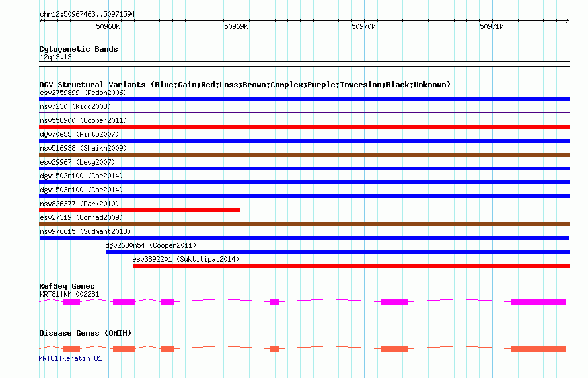Click the blue bar for esv29967
Viewport: 588px width, 378px height.
[304, 169]
